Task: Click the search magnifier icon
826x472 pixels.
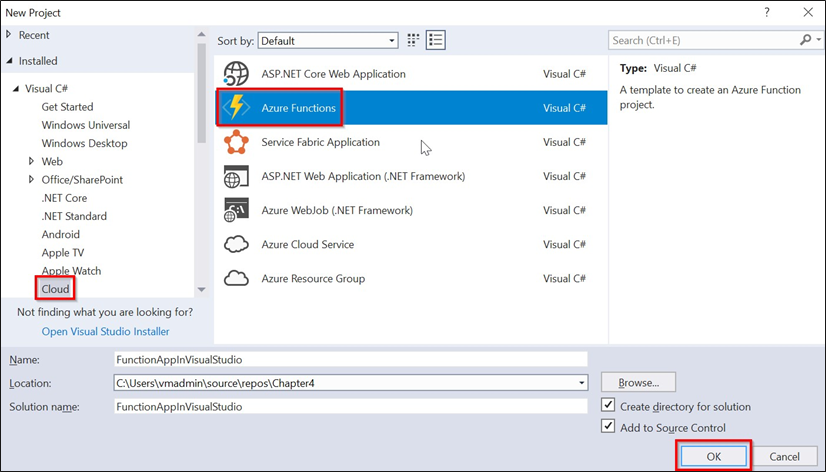Action: (805, 41)
